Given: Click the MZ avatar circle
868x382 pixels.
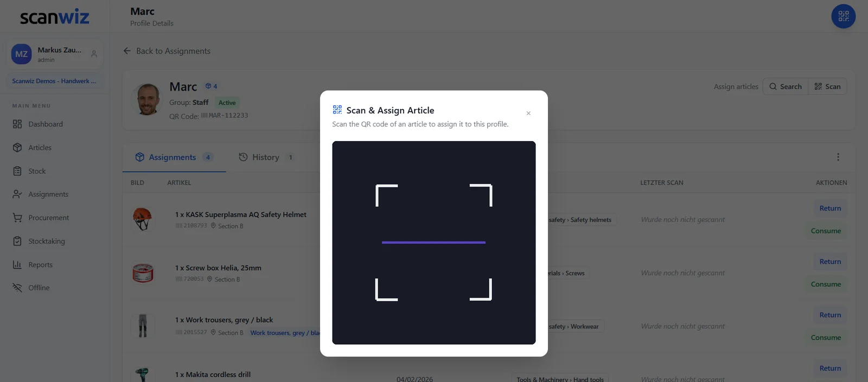Looking at the screenshot, I should coord(22,54).
